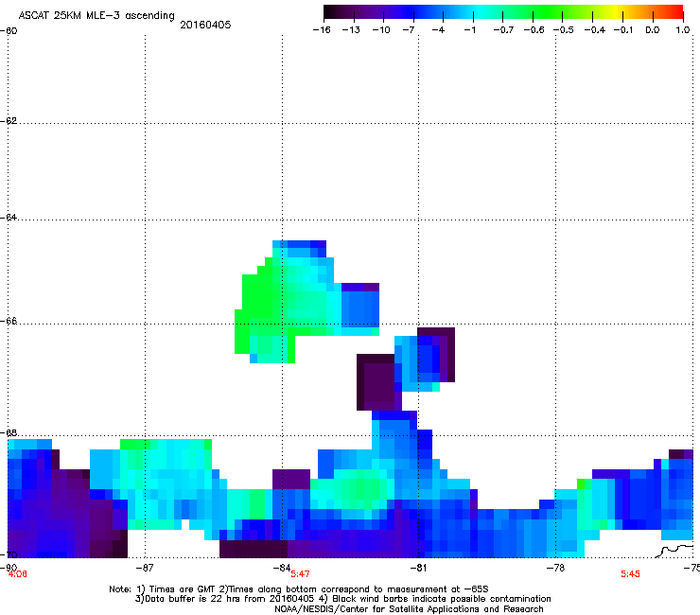The height and width of the screenshot is (615, 700).
Task: Click the color bar label '-10'
Action: tap(381, 30)
